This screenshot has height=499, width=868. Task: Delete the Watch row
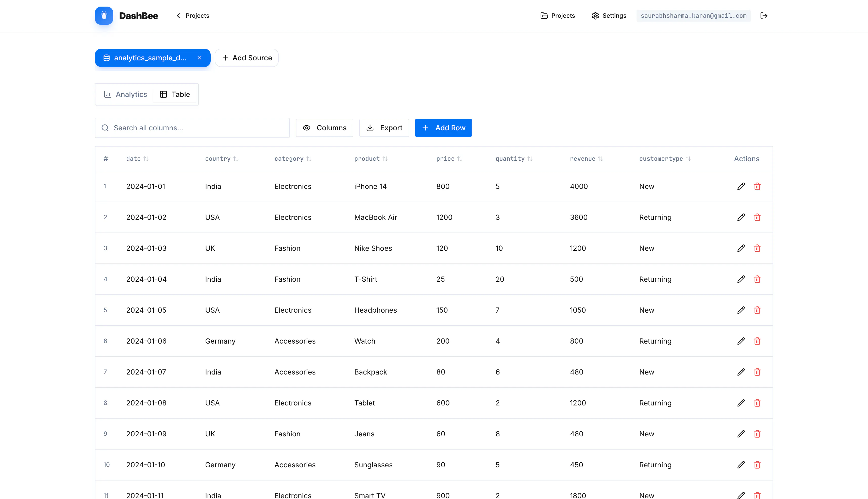[757, 341]
